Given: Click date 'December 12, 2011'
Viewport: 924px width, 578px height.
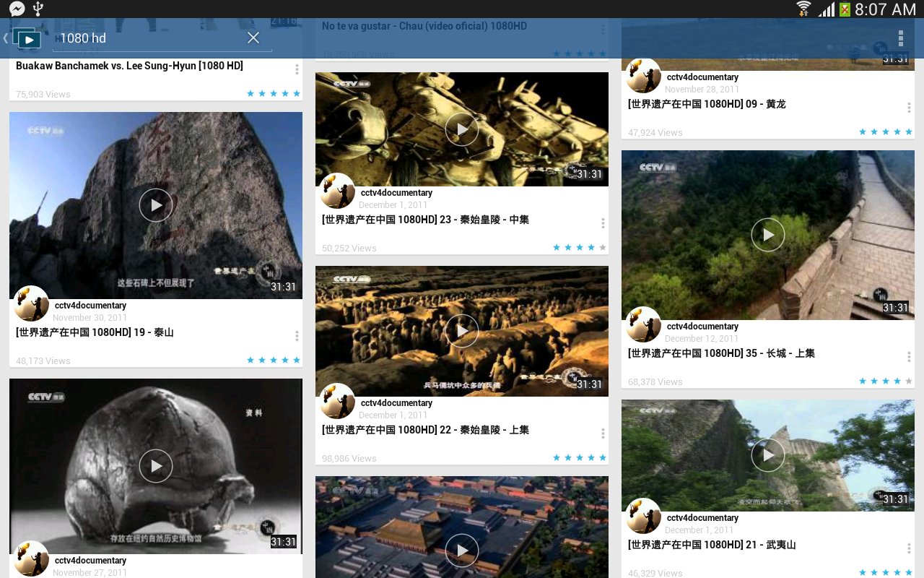Looking at the screenshot, I should [702, 339].
